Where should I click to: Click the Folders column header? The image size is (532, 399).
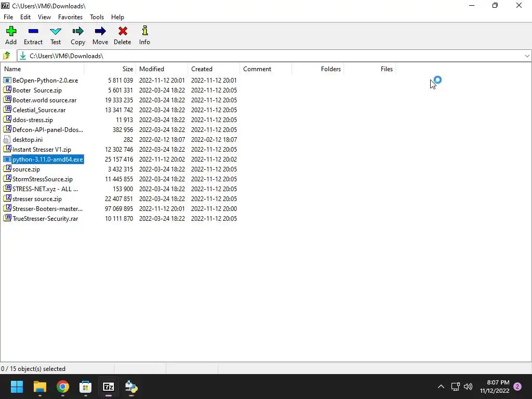[x=317, y=69]
